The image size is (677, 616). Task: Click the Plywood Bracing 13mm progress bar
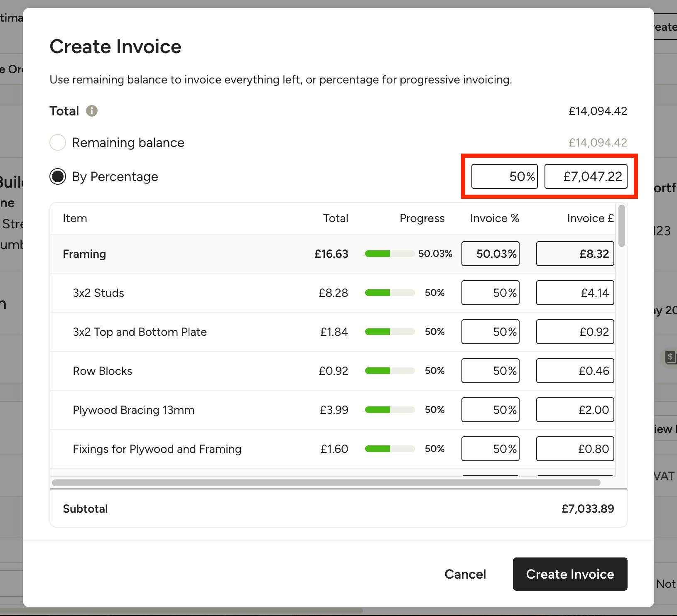[390, 410]
